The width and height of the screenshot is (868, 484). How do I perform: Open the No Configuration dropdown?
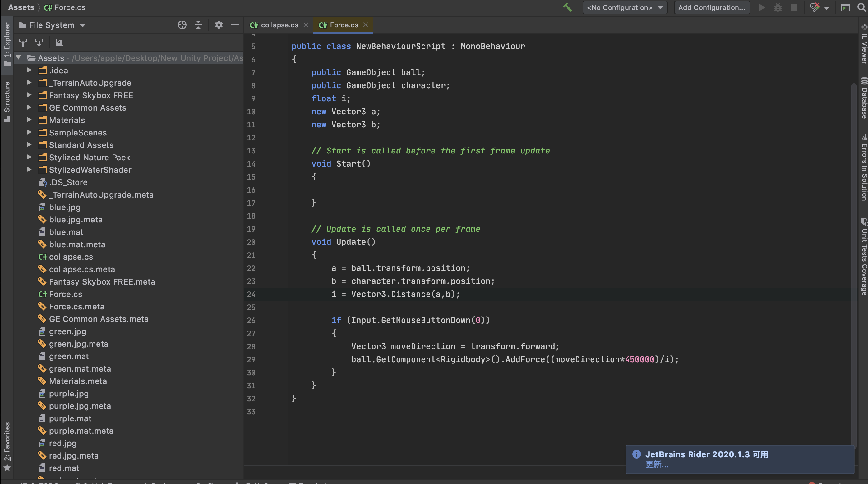(x=625, y=7)
